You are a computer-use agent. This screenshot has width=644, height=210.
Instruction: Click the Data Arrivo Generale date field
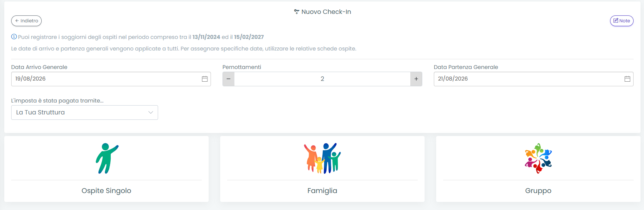point(111,79)
